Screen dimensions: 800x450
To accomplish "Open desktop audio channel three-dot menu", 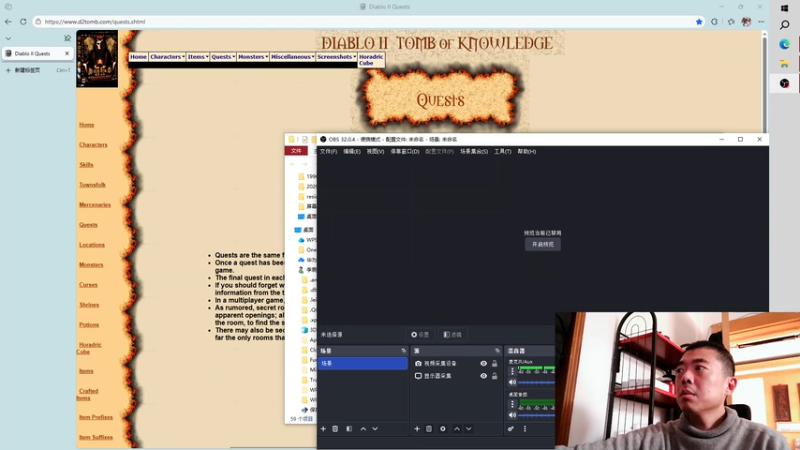I will (512, 404).
